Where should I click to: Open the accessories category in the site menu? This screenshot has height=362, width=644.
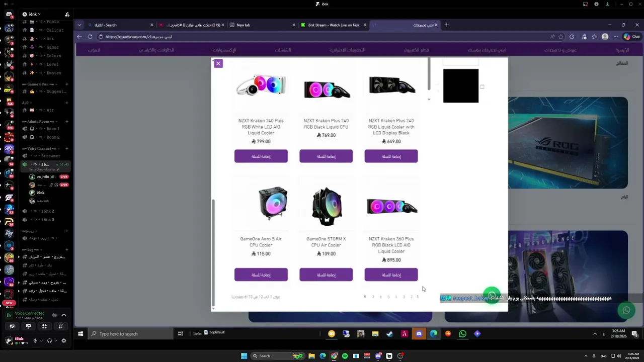click(224, 50)
